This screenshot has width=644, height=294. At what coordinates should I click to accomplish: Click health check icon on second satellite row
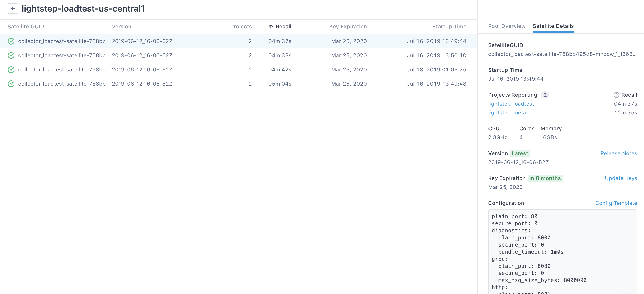pos(11,55)
